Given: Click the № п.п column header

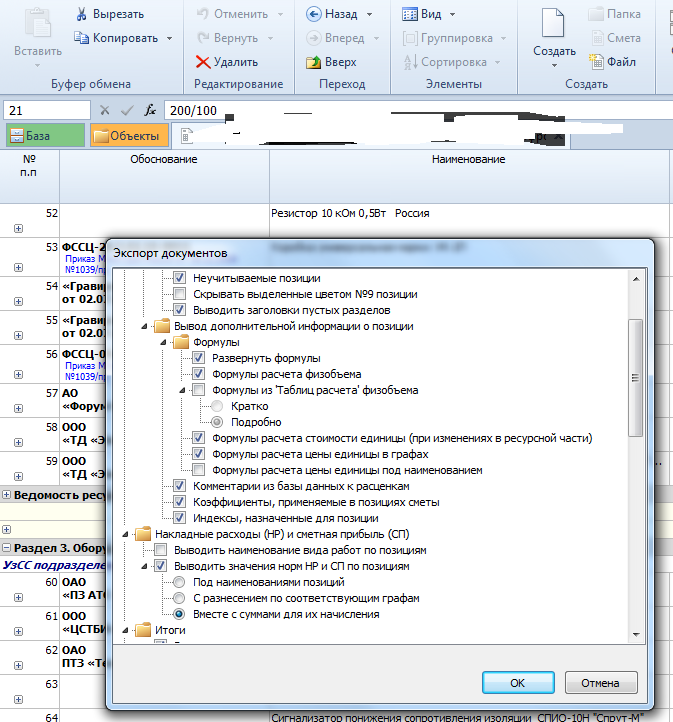Looking at the screenshot, I should [x=29, y=177].
